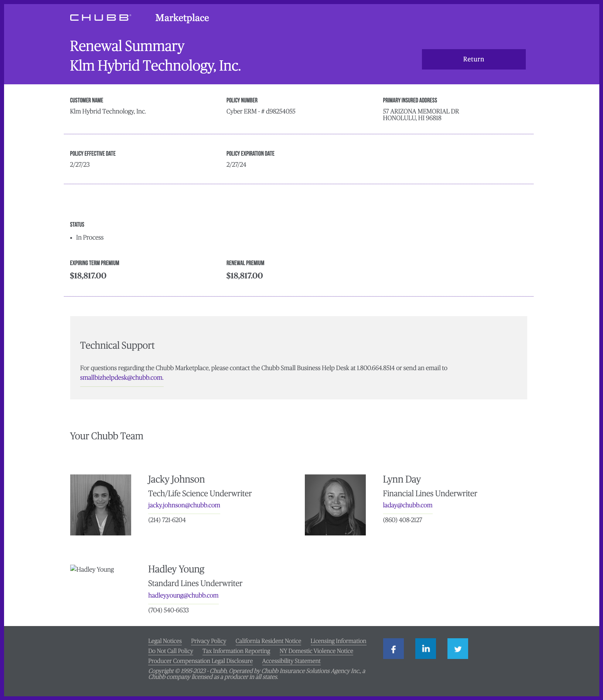The height and width of the screenshot is (700, 603).
Task: Email laday@chubb.com
Action: coord(408,505)
